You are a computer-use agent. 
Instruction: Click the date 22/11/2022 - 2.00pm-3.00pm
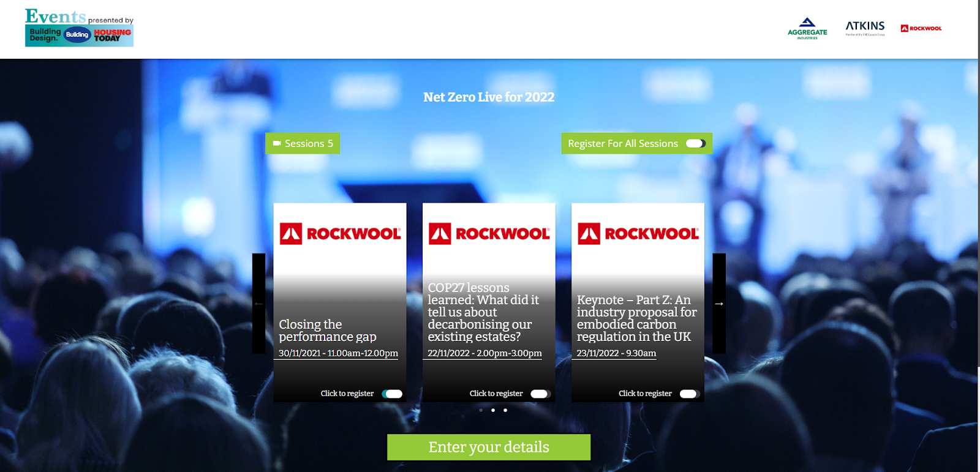(484, 353)
